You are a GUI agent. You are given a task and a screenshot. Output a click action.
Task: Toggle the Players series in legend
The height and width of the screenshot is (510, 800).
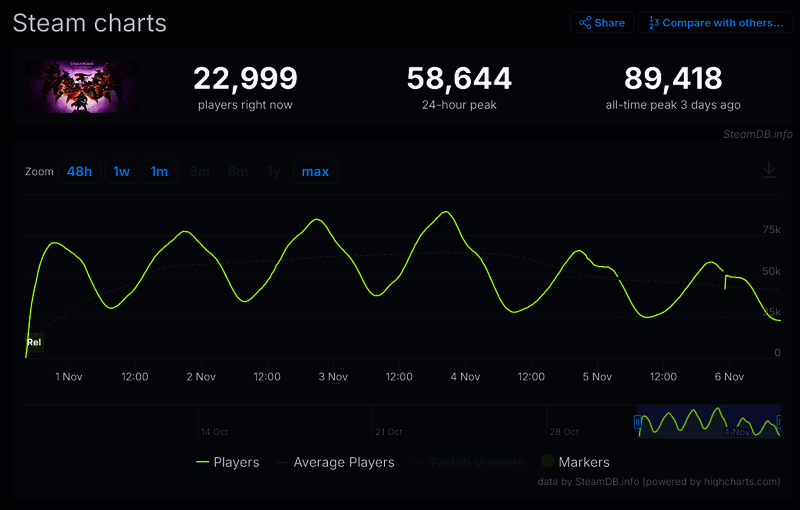[x=236, y=462]
